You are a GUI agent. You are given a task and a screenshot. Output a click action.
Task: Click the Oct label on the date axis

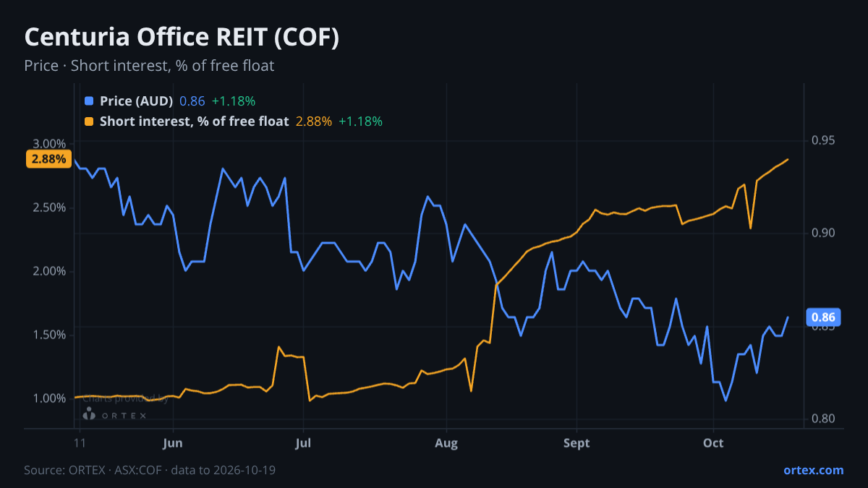[x=714, y=443]
